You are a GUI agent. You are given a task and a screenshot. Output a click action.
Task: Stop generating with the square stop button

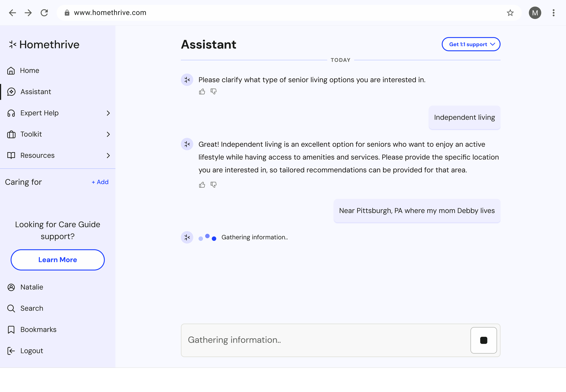click(x=483, y=340)
